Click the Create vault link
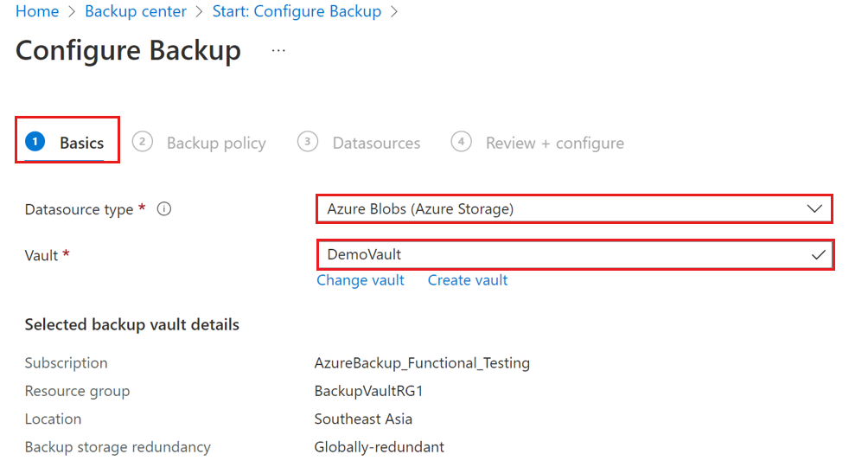Viewport: 868px width, 467px height. pyautogui.click(x=468, y=280)
